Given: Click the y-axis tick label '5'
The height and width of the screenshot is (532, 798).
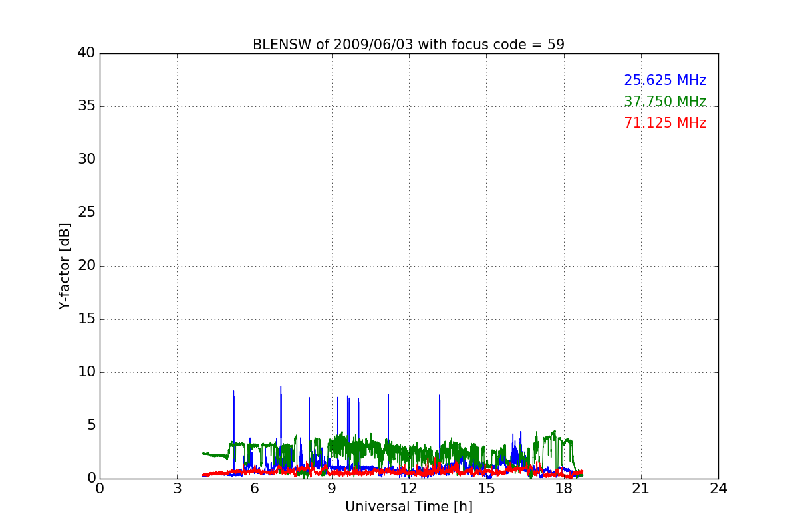Looking at the screenshot, I should click(x=91, y=426).
